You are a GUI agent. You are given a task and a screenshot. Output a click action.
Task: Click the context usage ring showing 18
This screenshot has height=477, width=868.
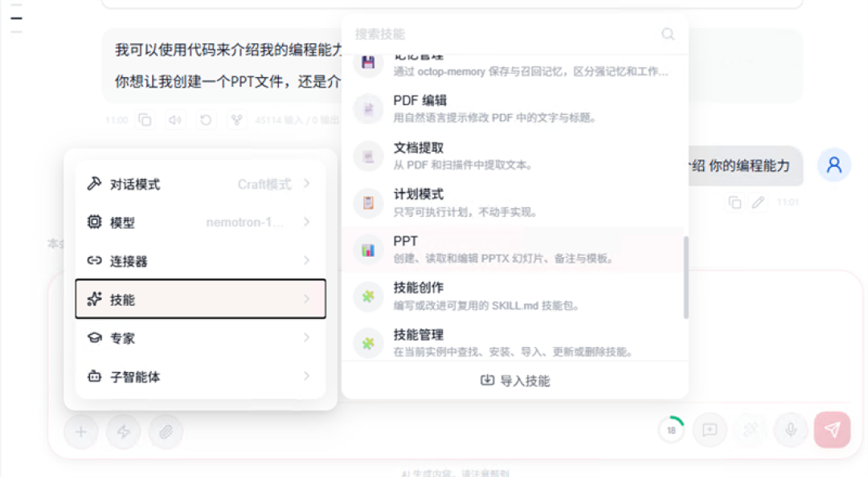(x=671, y=430)
